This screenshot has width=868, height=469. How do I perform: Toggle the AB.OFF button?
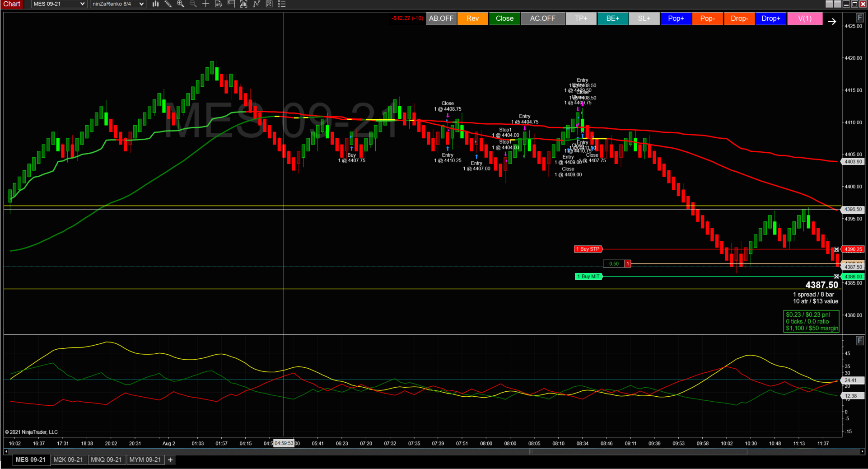441,19
